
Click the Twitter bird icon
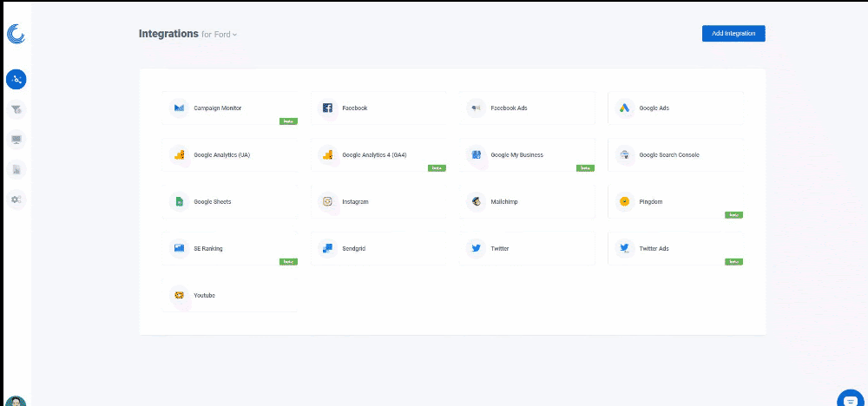click(x=476, y=249)
